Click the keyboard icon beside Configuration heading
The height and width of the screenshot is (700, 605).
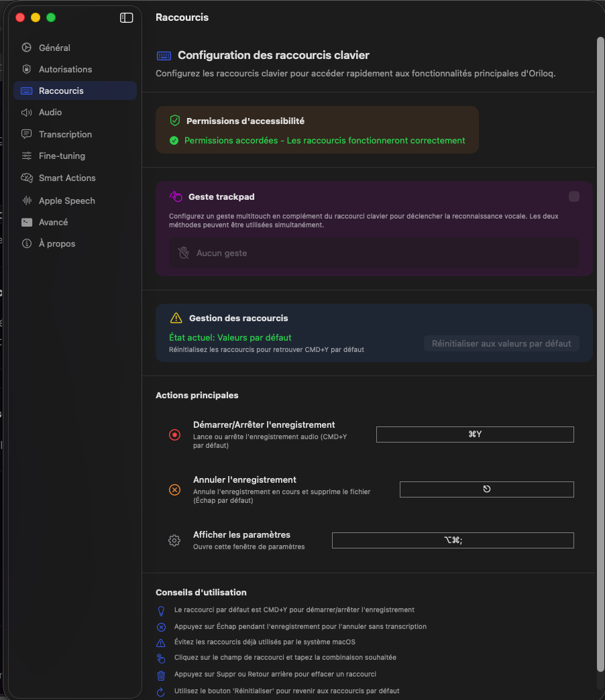(164, 56)
